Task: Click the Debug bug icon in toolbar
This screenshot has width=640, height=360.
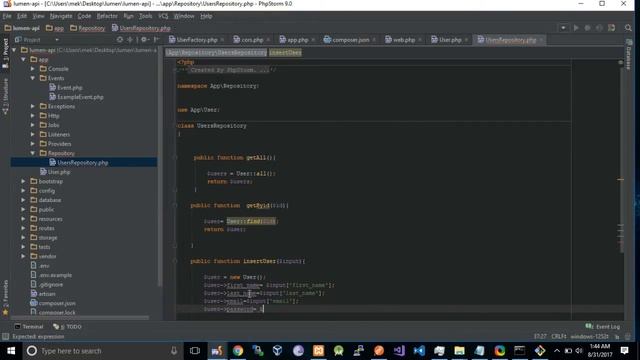Action: point(588,28)
